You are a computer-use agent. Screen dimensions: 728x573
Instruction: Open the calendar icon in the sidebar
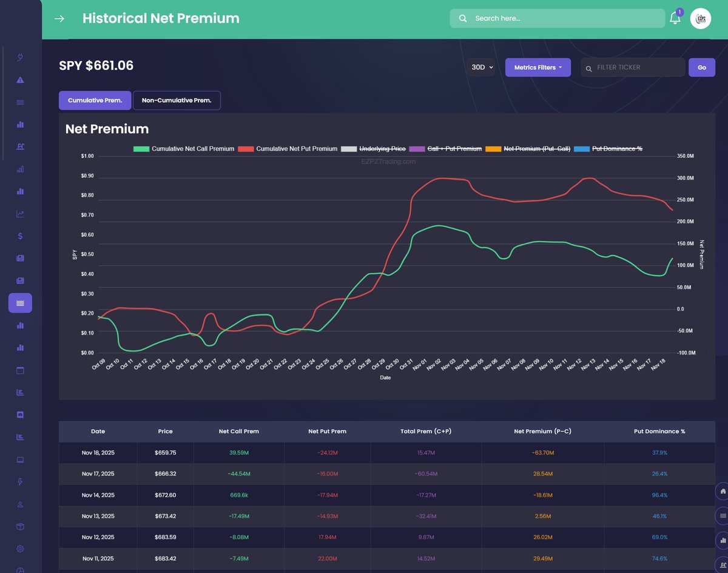point(20,370)
